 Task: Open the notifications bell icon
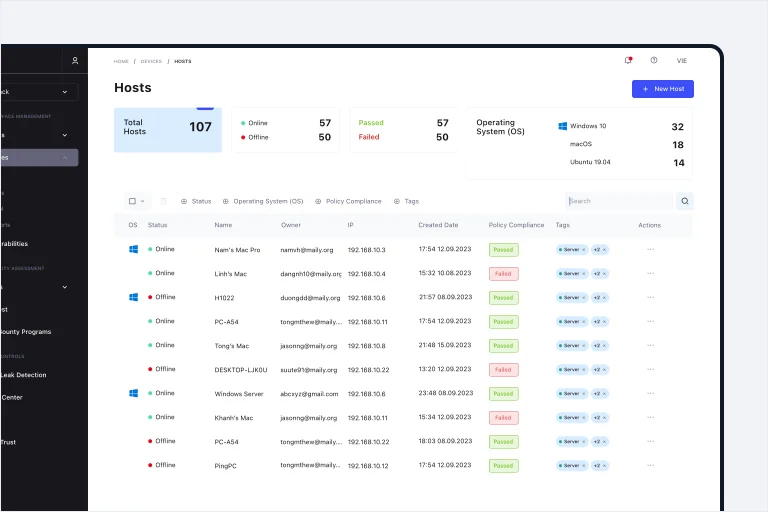click(x=628, y=60)
